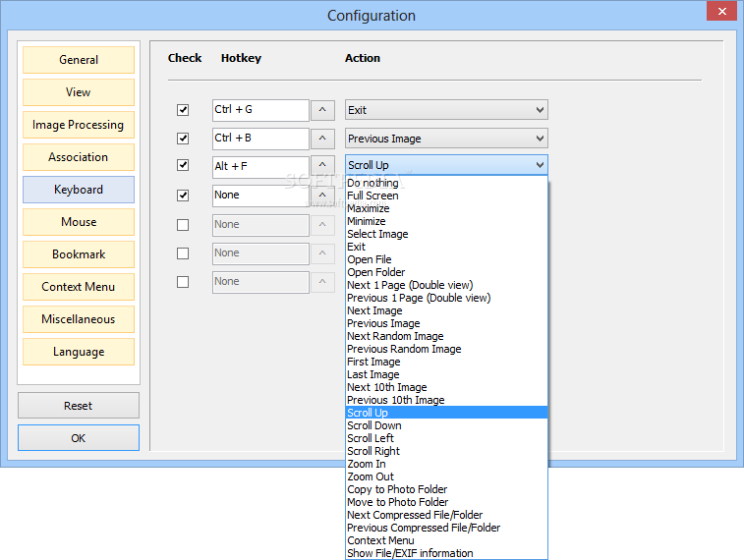
Task: Choose Zoom Out from action list
Action: 446,477
